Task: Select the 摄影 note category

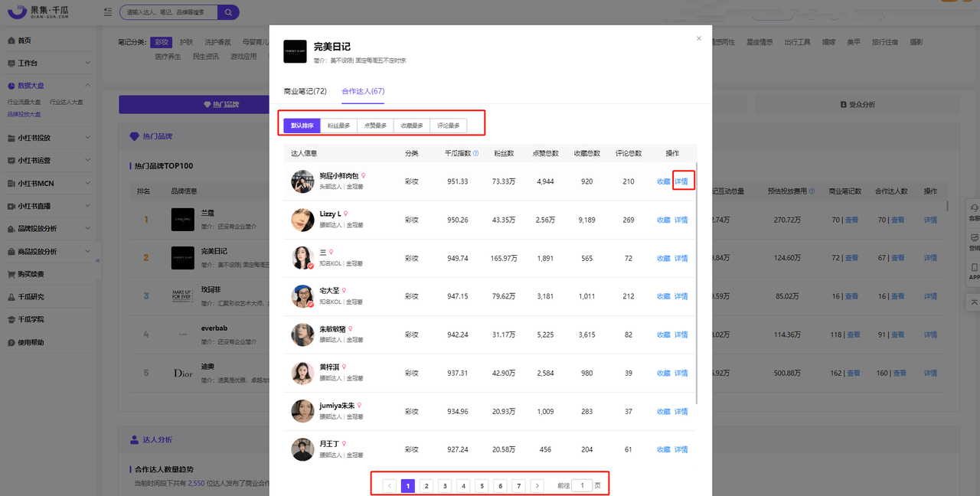Action: click(916, 42)
